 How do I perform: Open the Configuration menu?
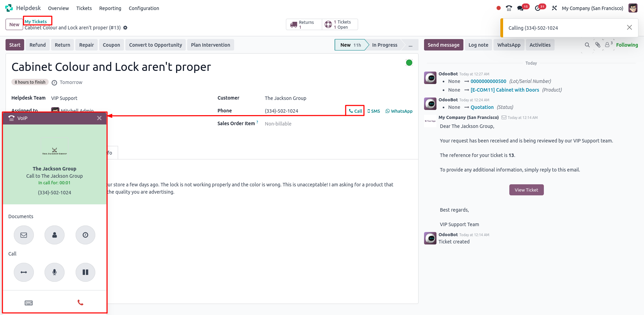pyautogui.click(x=144, y=8)
